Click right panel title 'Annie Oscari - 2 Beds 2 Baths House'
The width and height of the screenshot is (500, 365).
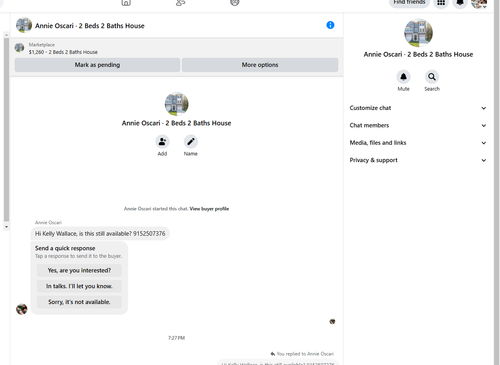[x=418, y=54]
